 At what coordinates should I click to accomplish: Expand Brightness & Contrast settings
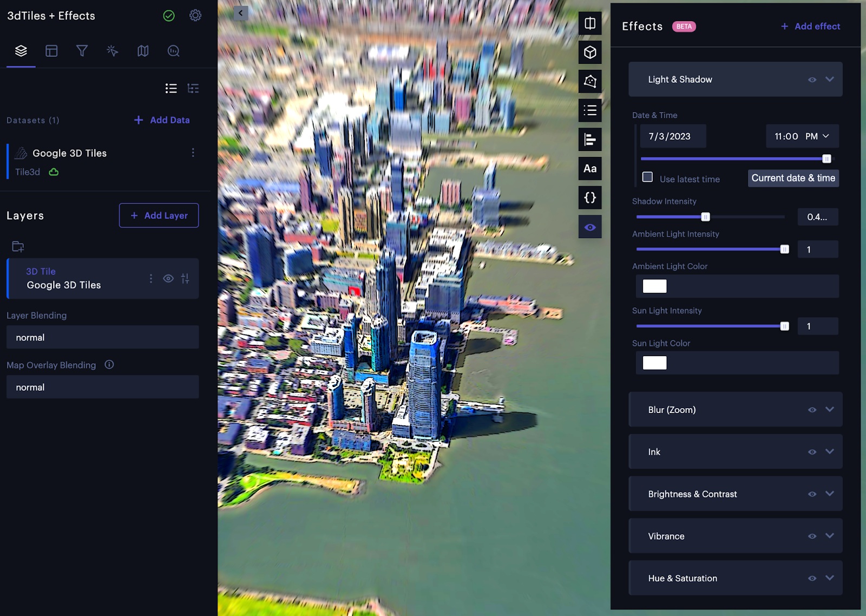[x=830, y=494]
